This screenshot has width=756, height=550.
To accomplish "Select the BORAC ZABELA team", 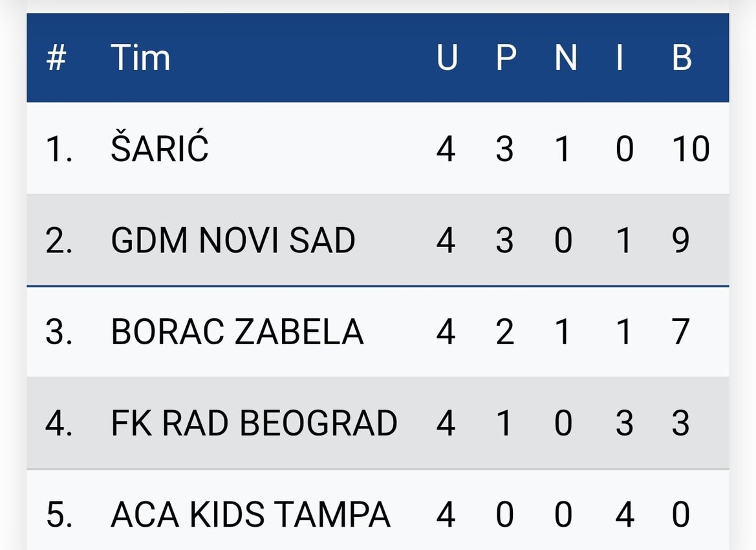I will (x=237, y=332).
